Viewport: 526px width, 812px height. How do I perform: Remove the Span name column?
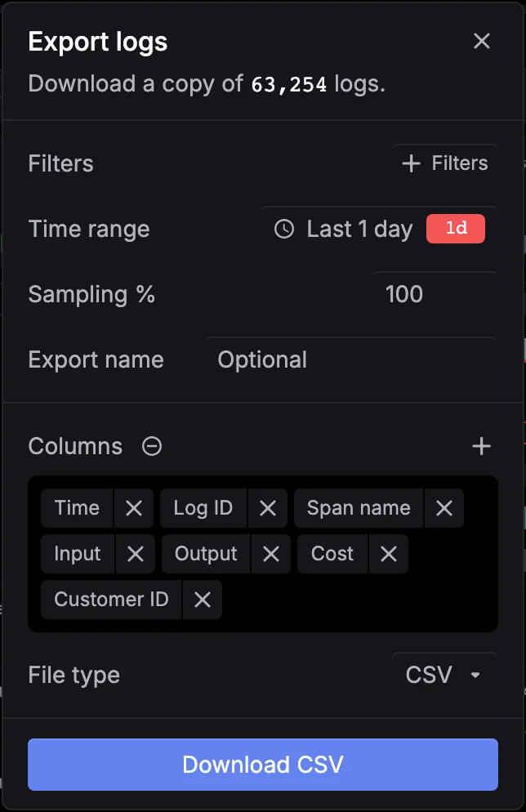pyautogui.click(x=444, y=508)
